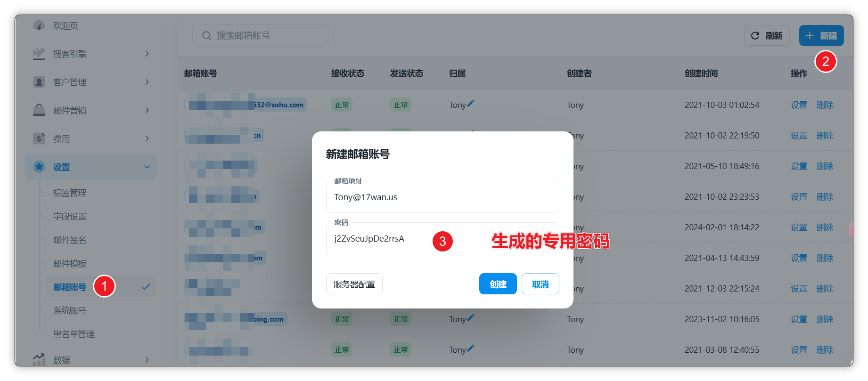
Task: Click the 搜客引擎 sidebar icon
Action: coord(39,54)
